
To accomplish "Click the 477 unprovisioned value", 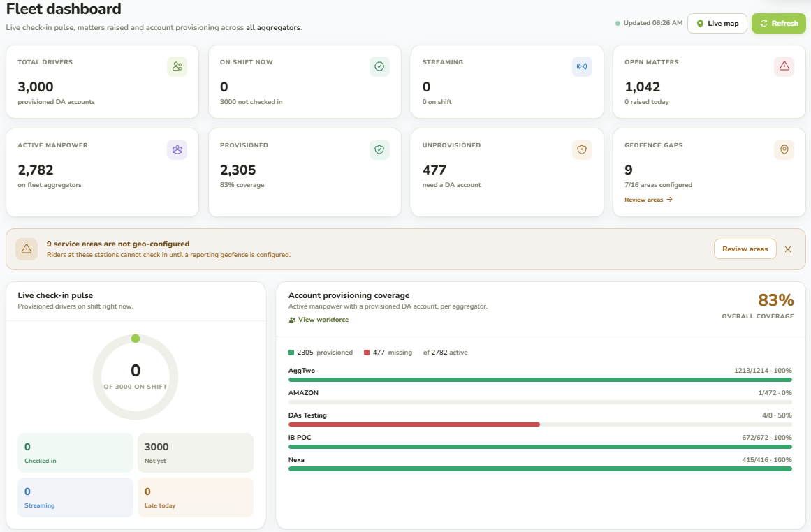I will [x=434, y=170].
